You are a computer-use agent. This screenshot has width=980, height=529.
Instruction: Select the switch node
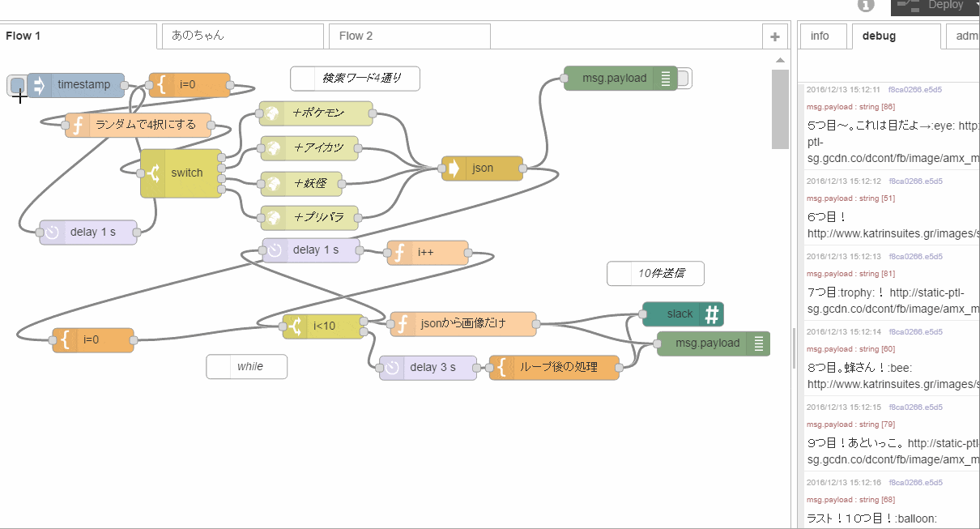[x=181, y=173]
